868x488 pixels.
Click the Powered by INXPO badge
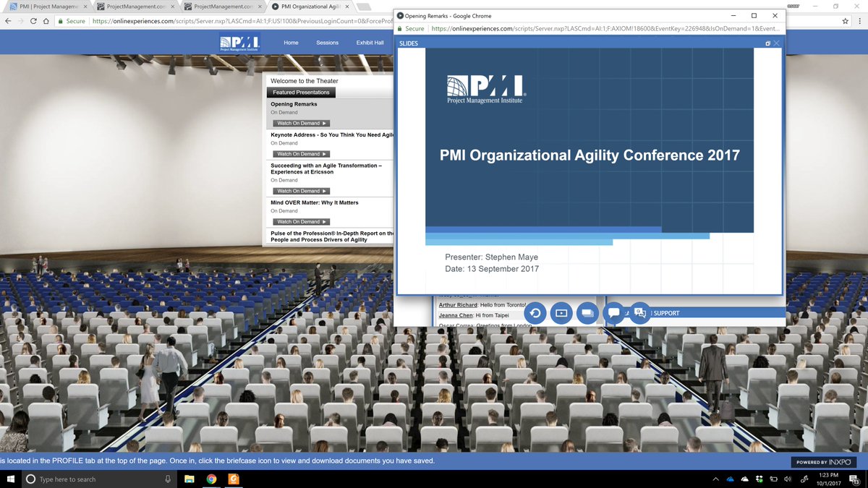(x=824, y=461)
